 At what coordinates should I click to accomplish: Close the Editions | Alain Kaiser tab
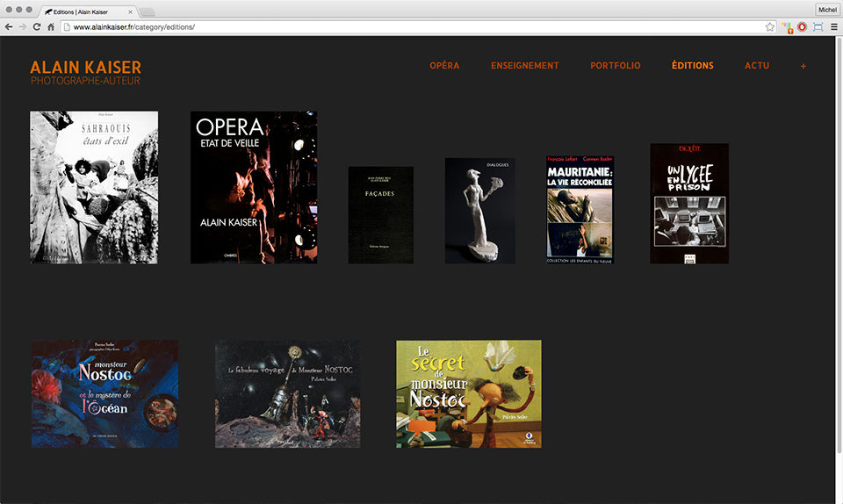pyautogui.click(x=130, y=11)
